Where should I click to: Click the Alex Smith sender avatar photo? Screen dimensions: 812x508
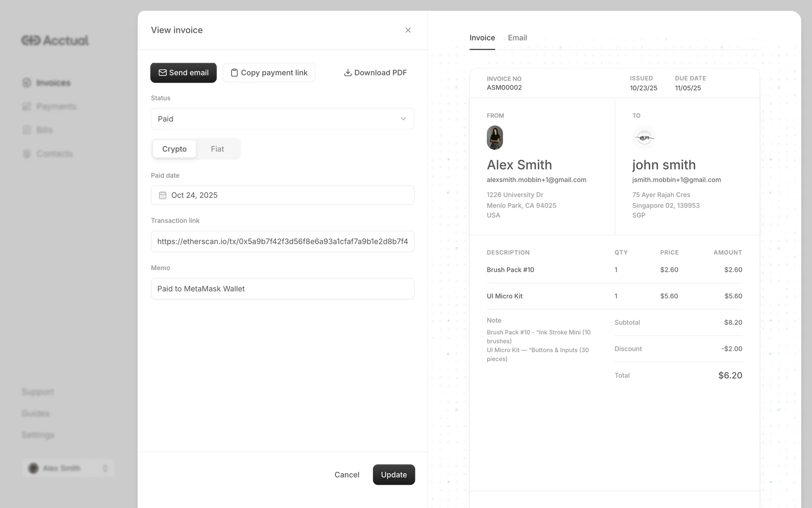(494, 138)
